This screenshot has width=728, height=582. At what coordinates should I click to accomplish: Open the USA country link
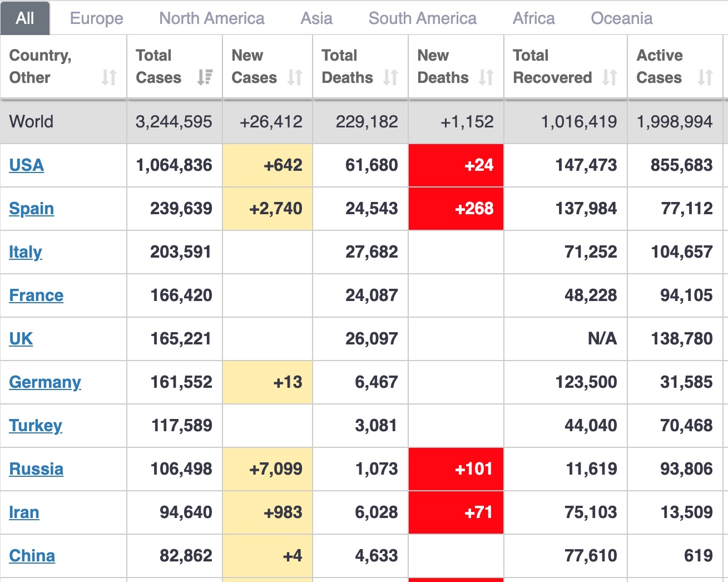click(x=27, y=165)
